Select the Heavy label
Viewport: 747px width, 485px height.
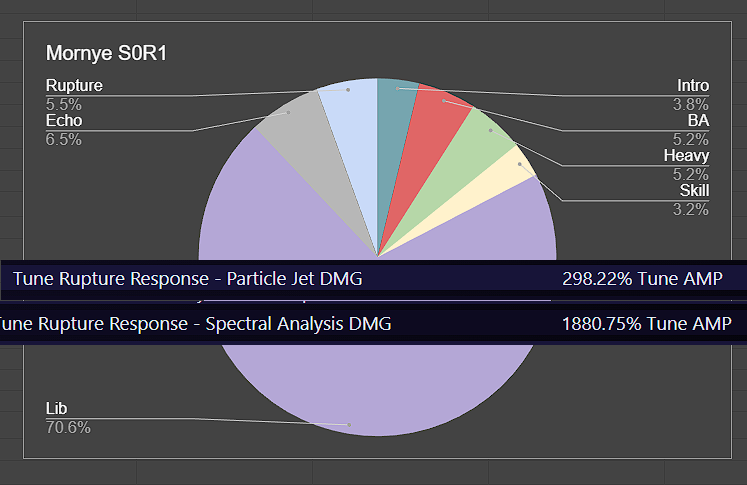(686, 156)
